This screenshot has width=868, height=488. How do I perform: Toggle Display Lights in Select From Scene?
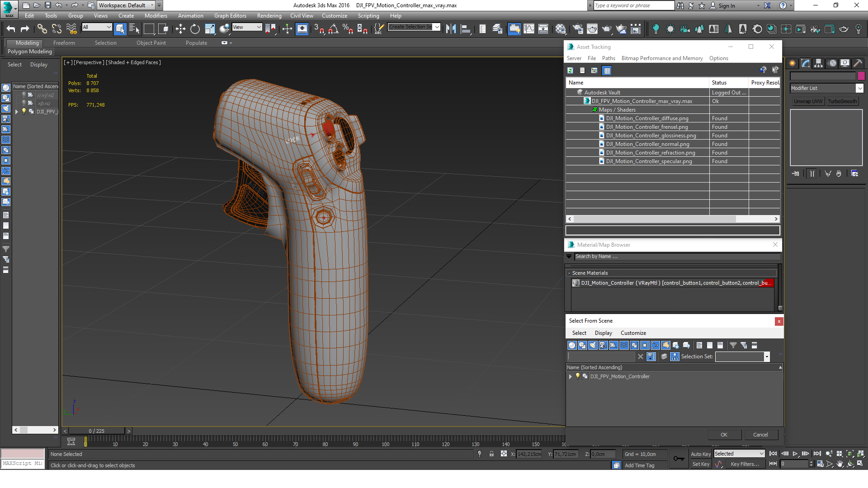click(x=593, y=345)
